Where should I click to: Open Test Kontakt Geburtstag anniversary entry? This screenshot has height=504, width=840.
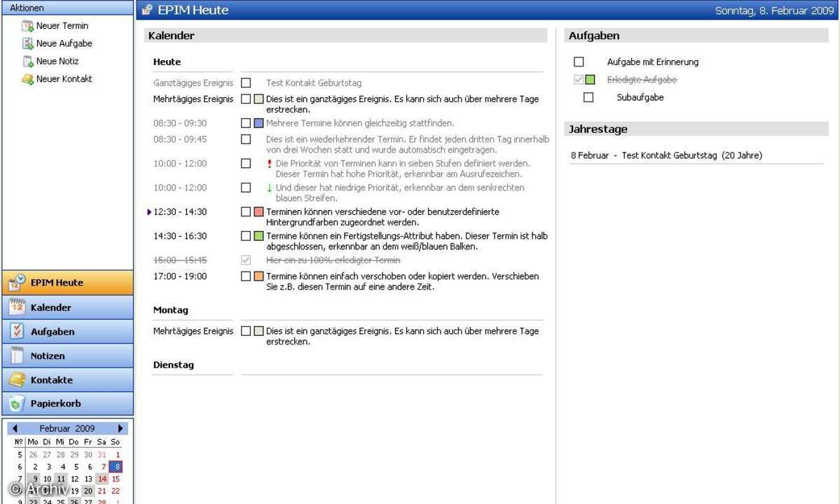666,155
